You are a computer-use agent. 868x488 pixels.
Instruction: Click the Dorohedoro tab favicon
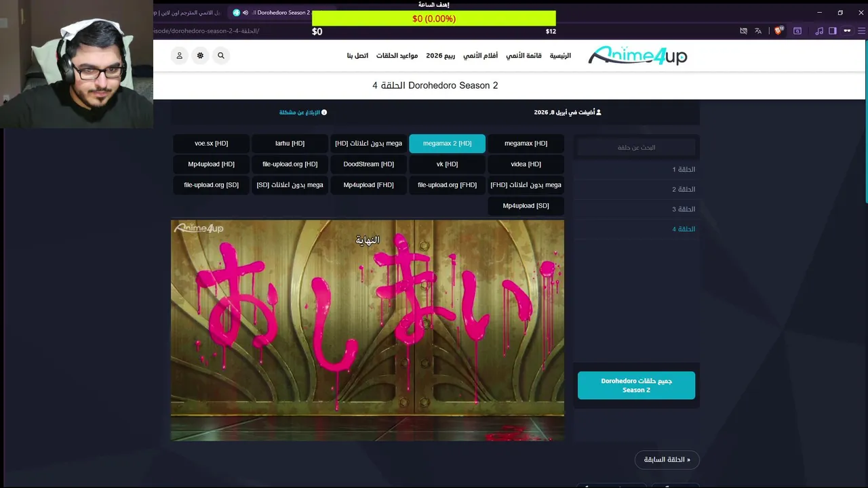236,13
